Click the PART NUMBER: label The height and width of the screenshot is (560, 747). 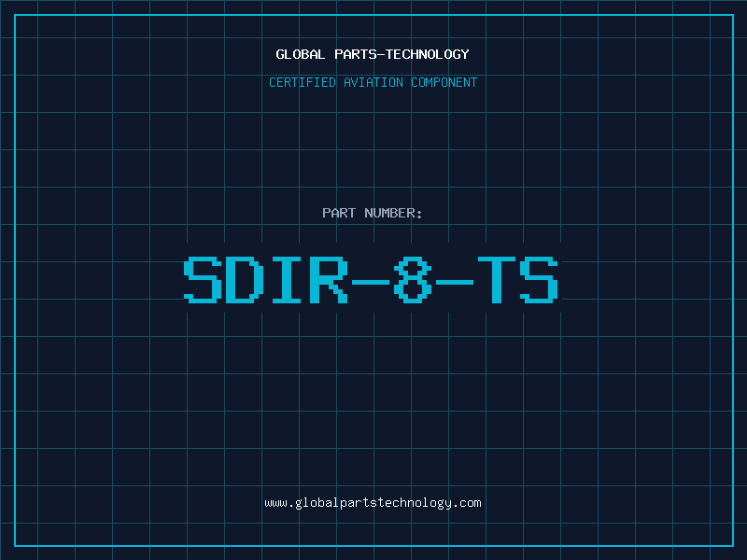[373, 213]
